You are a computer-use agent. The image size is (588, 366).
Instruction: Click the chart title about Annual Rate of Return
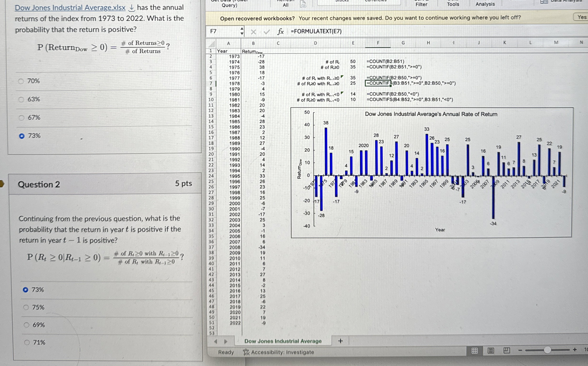[431, 114]
